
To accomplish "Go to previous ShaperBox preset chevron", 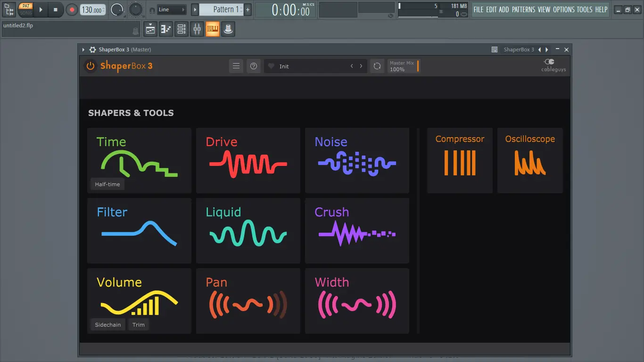I will (x=352, y=66).
